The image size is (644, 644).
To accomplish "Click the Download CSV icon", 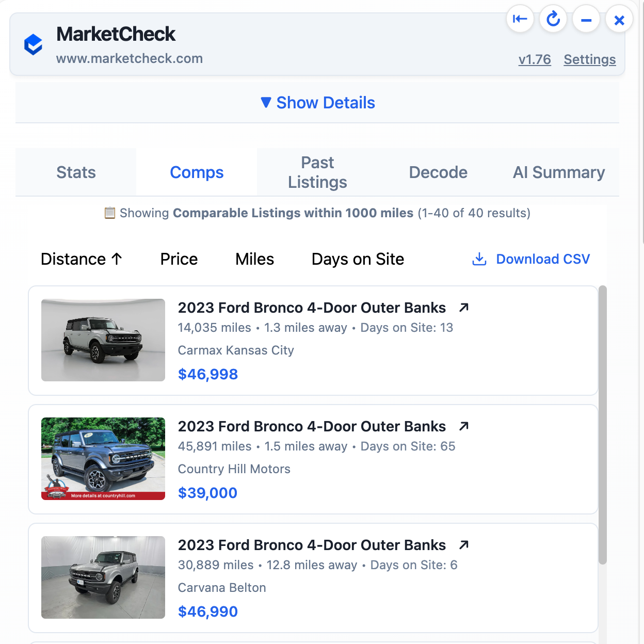I will coord(479,259).
